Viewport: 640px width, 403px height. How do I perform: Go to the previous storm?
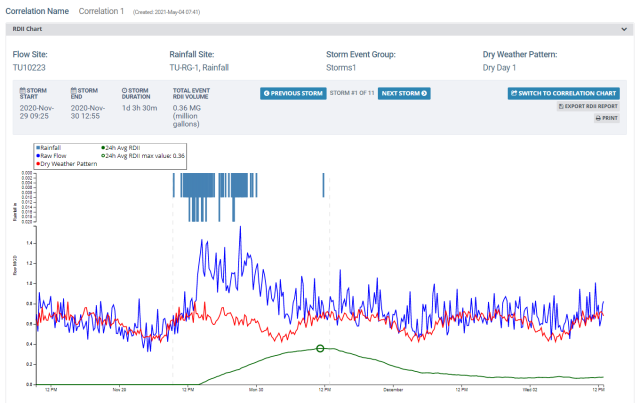click(293, 94)
